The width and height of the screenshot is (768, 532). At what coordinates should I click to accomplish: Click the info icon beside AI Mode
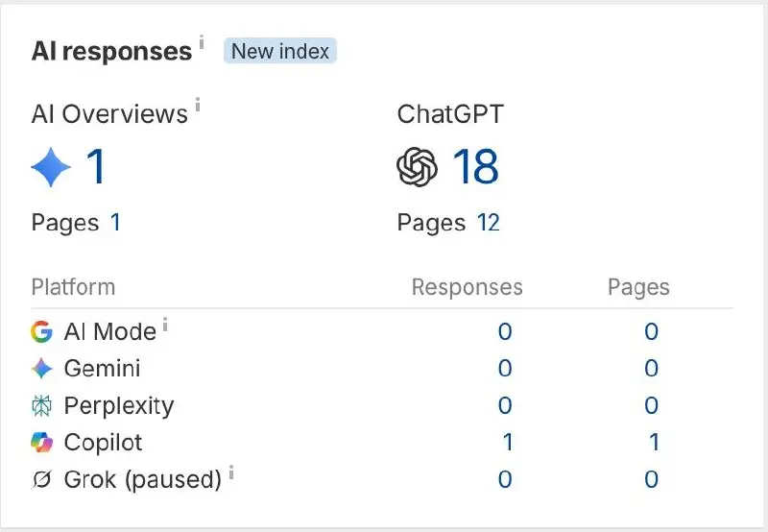[165, 325]
